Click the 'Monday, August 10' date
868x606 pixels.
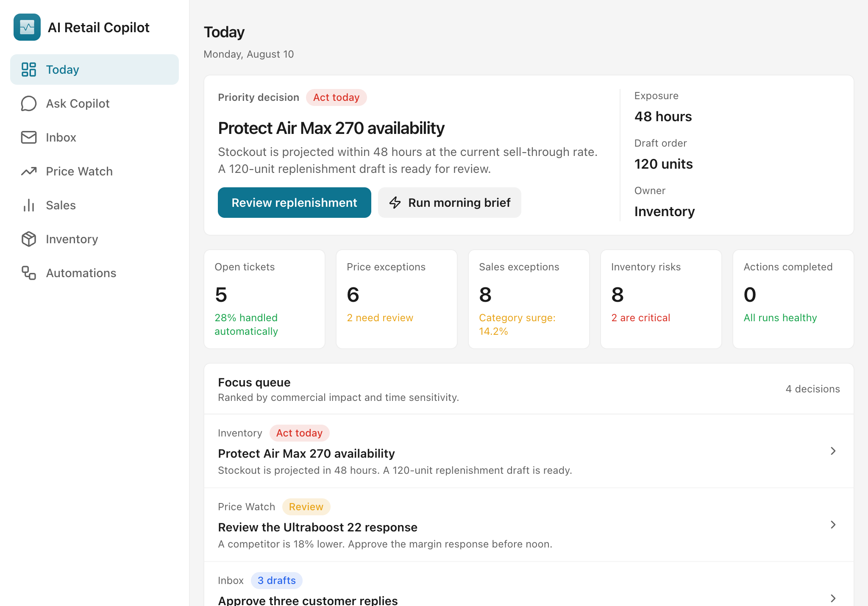click(249, 54)
